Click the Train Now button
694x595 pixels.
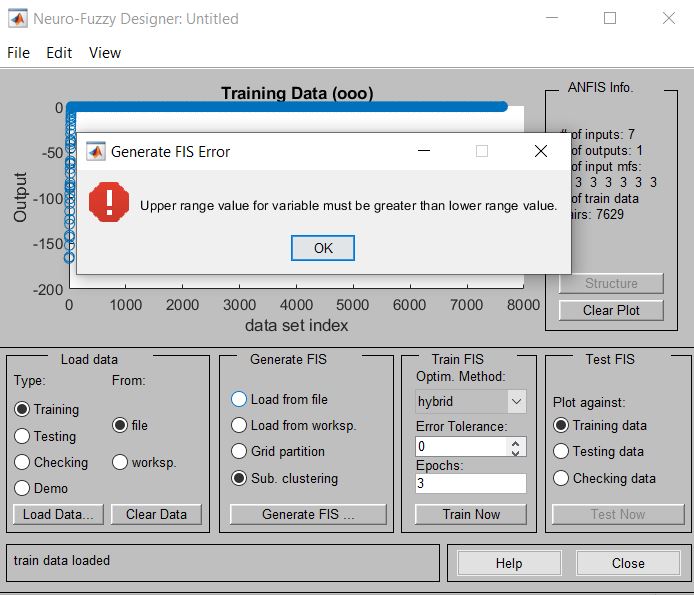471,514
